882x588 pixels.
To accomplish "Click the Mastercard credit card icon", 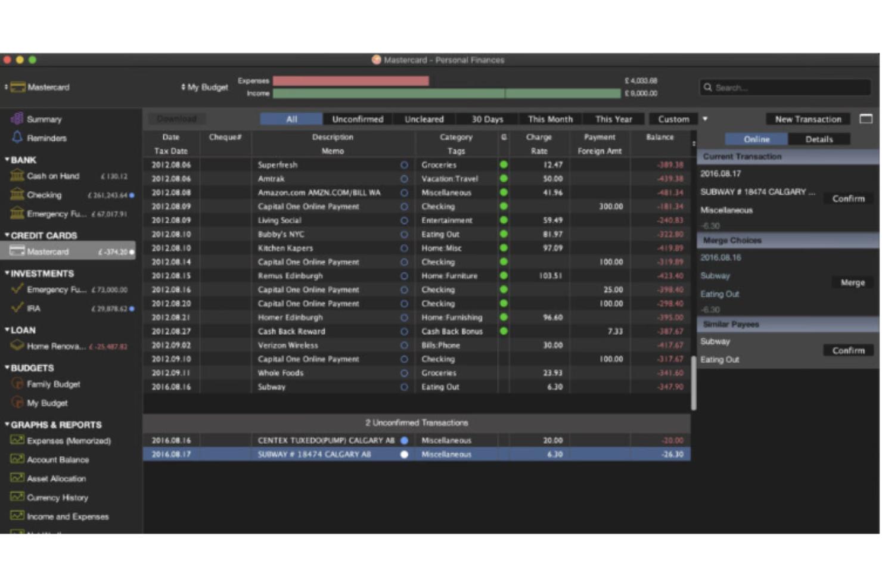I will point(17,251).
